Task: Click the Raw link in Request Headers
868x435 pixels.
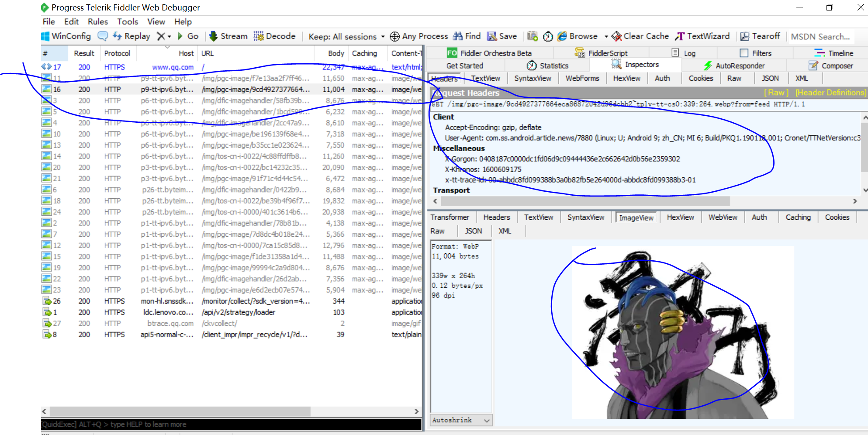Action: pyautogui.click(x=776, y=93)
